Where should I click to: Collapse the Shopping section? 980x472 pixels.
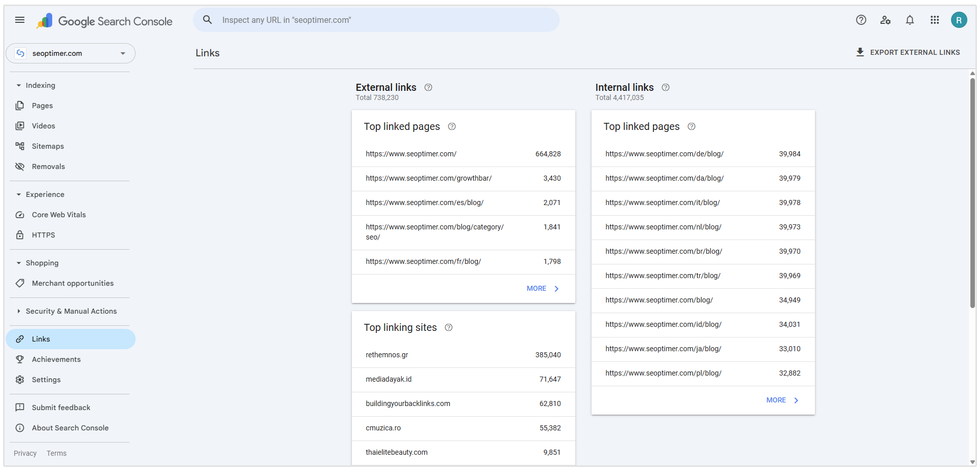coord(19,263)
